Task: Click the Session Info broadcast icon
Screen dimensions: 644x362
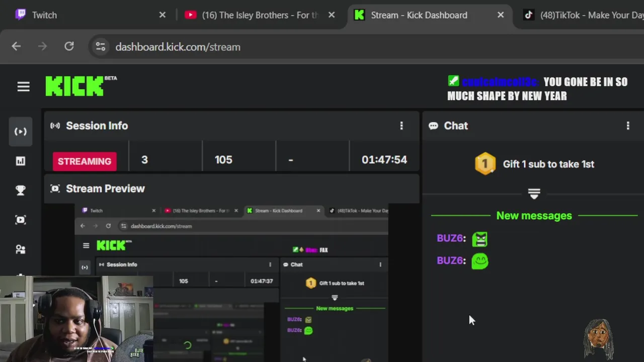Action: 55,126
